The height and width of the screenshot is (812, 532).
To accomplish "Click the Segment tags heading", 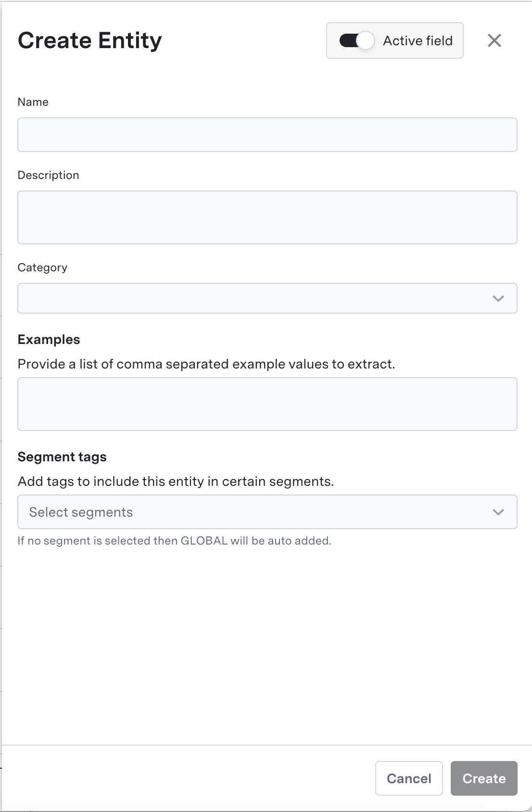I will tap(62, 457).
